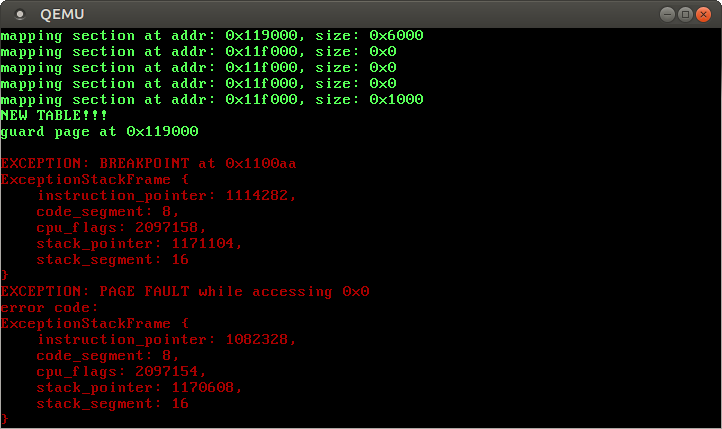Click the instruction_pointer 1082328 line
This screenshot has width=722, height=429.
point(166,340)
